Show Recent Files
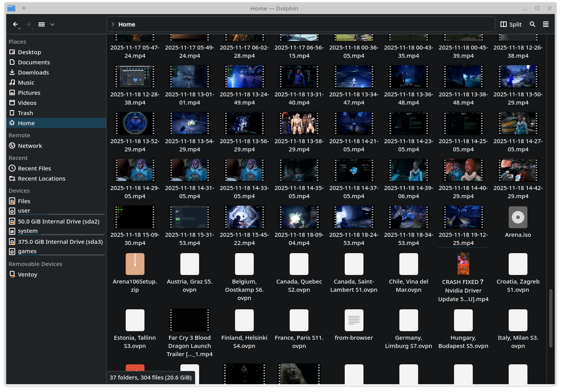The width and height of the screenshot is (561, 392). 56,168
